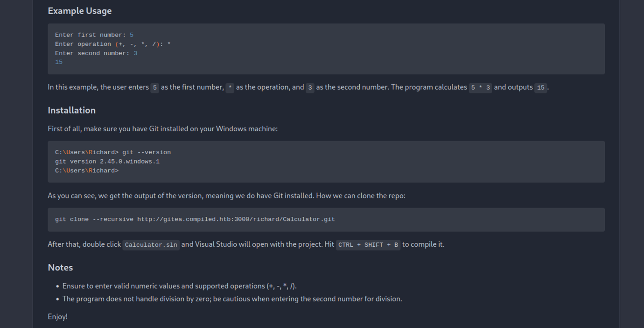644x328 pixels.
Task: Click the output value 15 in the example block
Action: 59,62
